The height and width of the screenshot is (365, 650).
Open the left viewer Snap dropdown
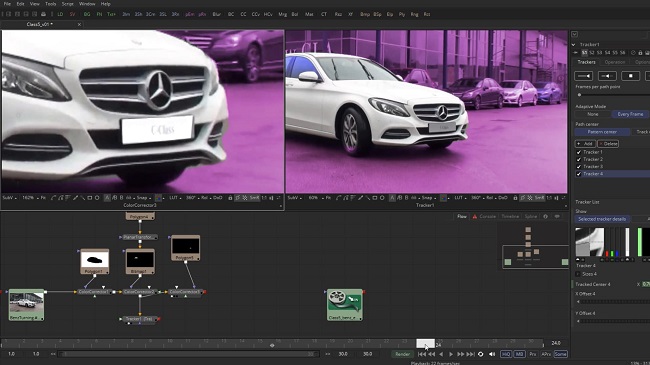click(x=143, y=198)
